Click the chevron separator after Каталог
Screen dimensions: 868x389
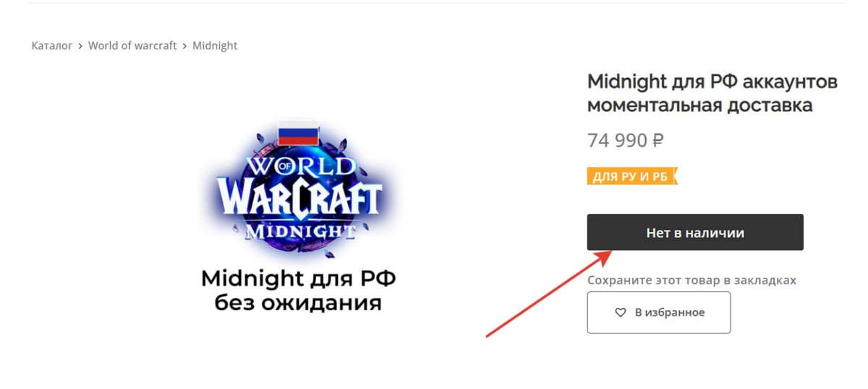(80, 46)
